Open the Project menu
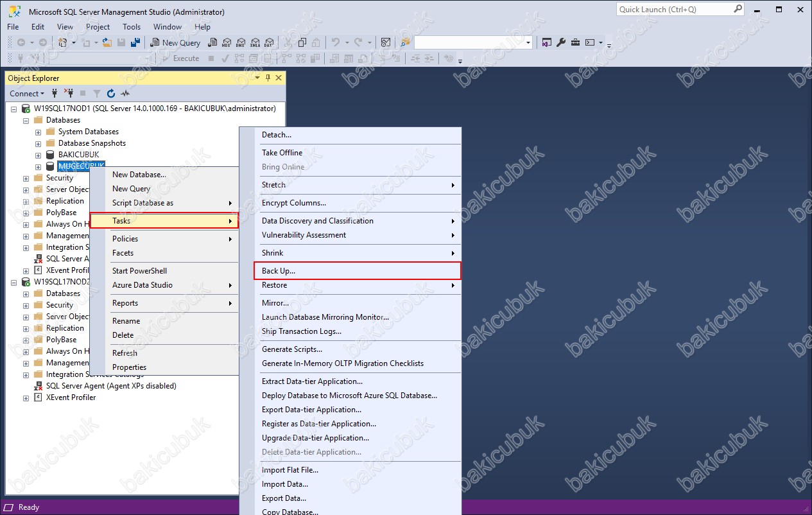The height and width of the screenshot is (515, 812). click(98, 27)
